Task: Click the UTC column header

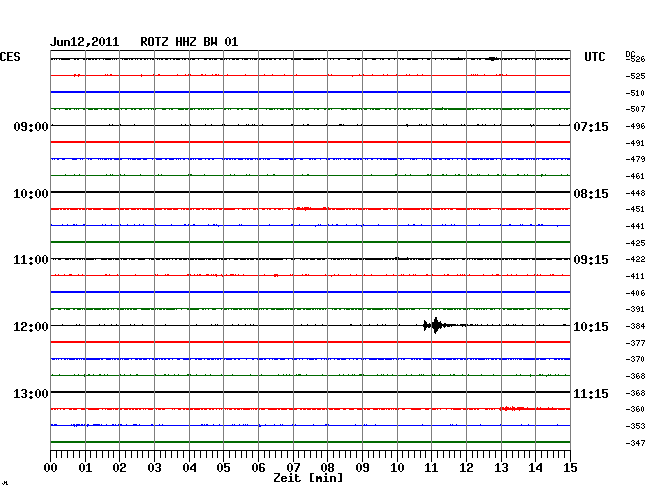Action: (x=594, y=57)
